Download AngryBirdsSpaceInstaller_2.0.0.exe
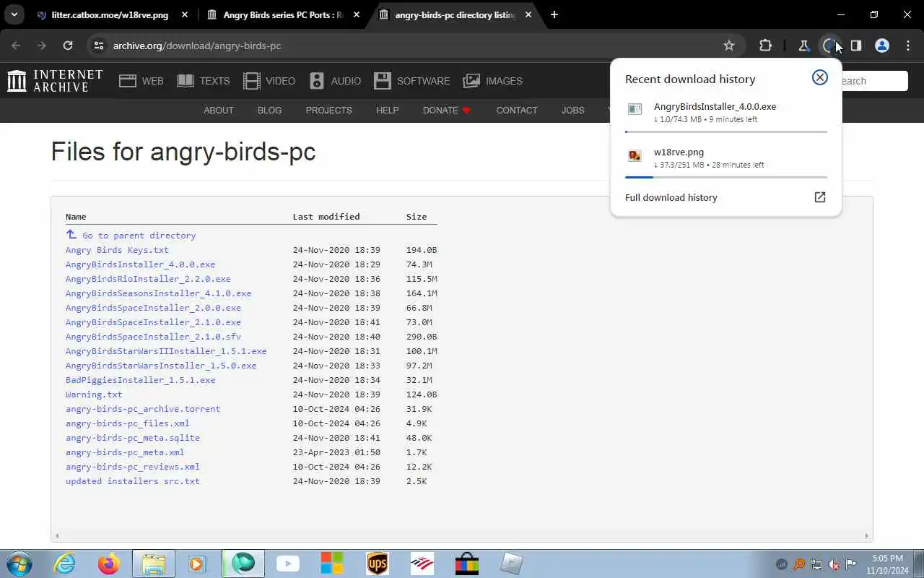Screen dimensions: 924x578 (x=153, y=308)
